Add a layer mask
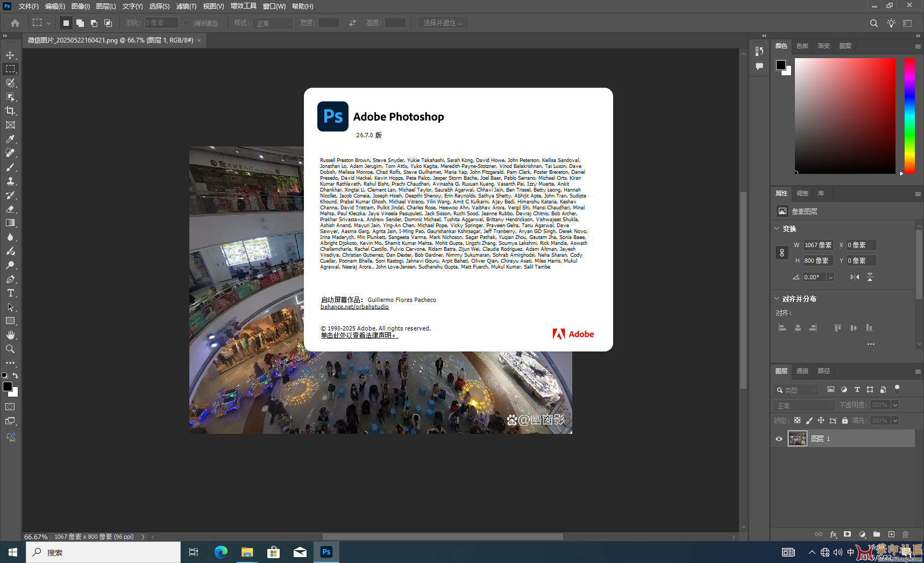924x563 pixels. pyautogui.click(x=848, y=534)
